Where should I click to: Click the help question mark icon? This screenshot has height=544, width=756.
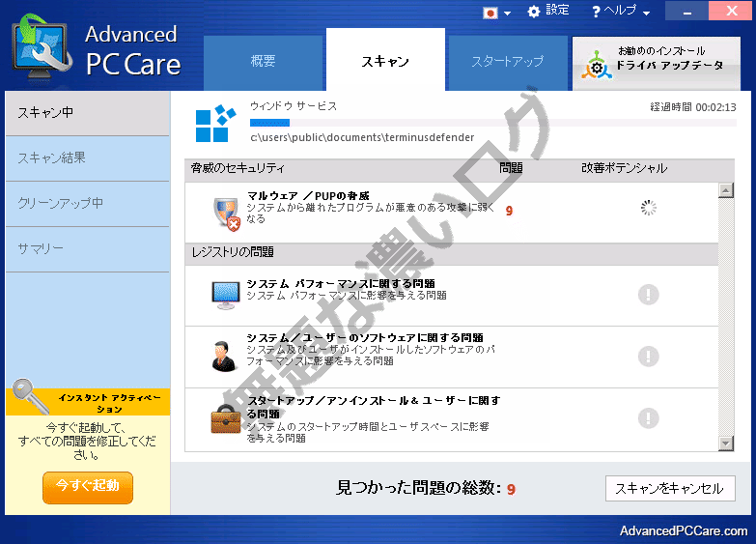pyautogui.click(x=597, y=12)
